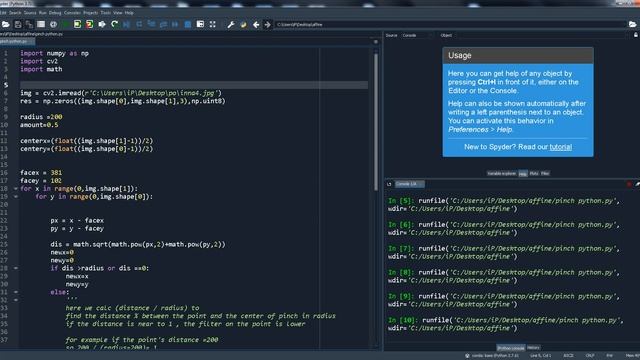Open the Source Console dropdown in Help

(418, 36)
